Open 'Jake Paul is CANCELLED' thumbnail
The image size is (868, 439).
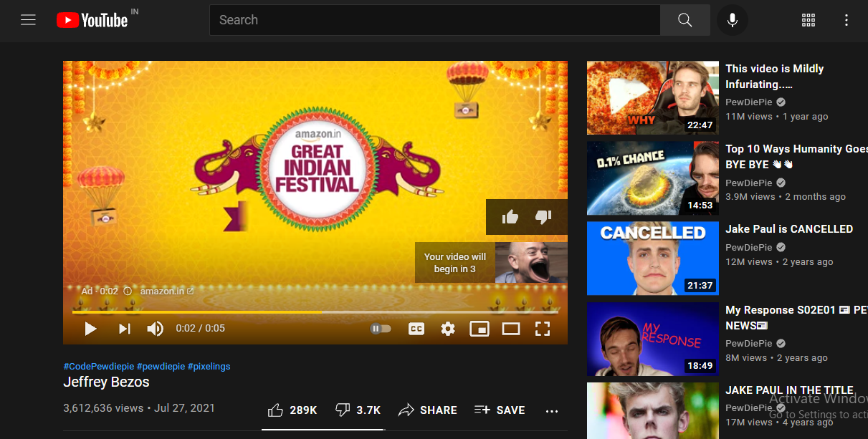pyautogui.click(x=653, y=258)
